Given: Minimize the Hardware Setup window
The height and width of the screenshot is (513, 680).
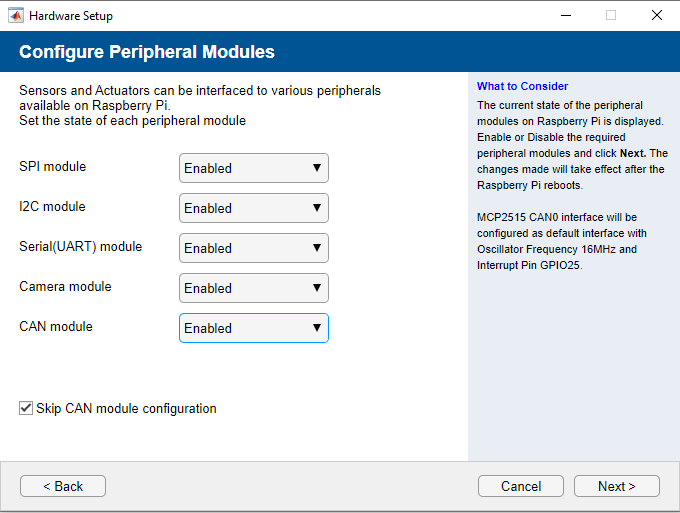Looking at the screenshot, I should (x=565, y=16).
